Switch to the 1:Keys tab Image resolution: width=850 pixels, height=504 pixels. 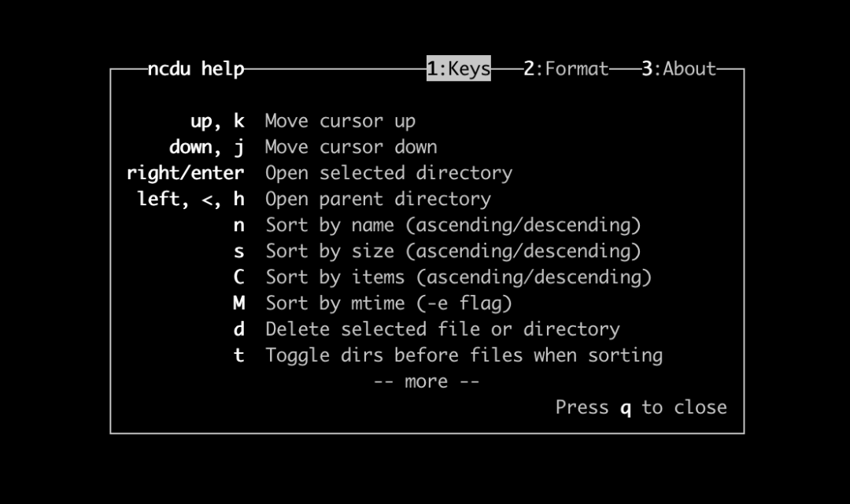pos(459,68)
